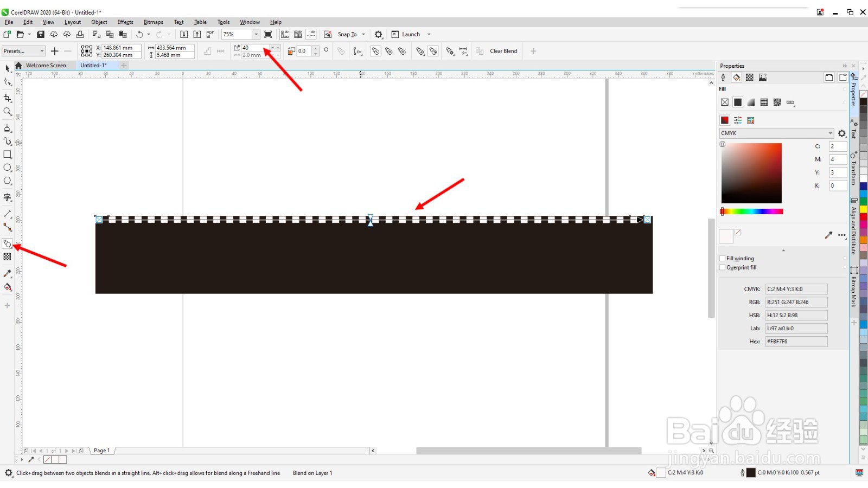The width and height of the screenshot is (868, 488).
Task: Open the Transform docker tab
Action: [854, 169]
